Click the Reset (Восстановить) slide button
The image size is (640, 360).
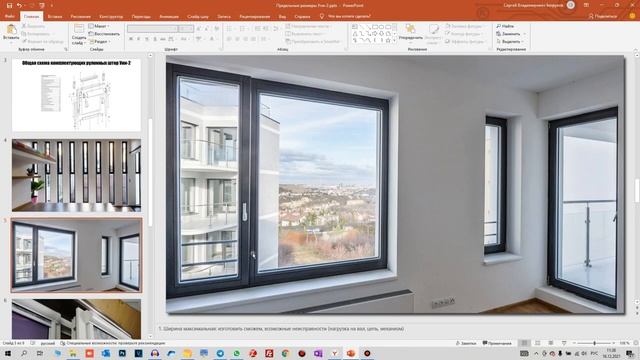point(104,34)
